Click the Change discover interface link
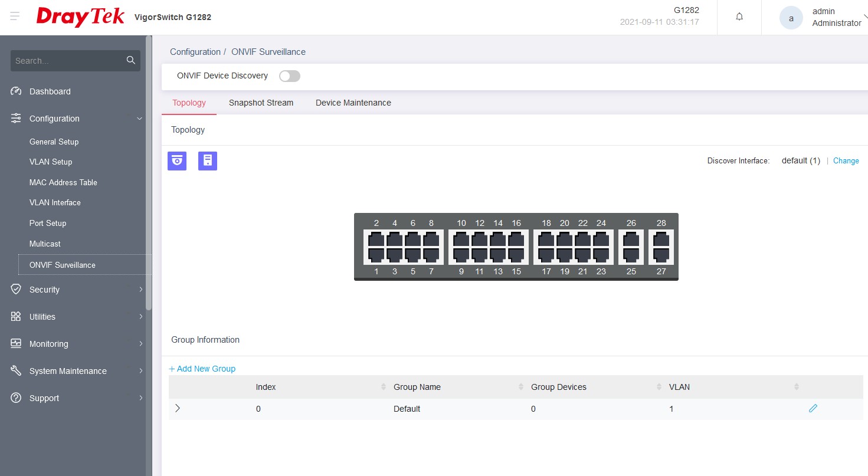Viewport: 868px width, 476px height. click(x=846, y=161)
